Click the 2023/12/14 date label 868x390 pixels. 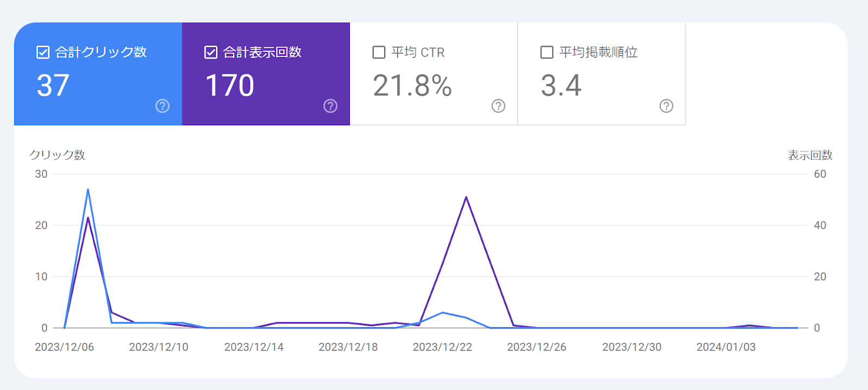coord(254,347)
